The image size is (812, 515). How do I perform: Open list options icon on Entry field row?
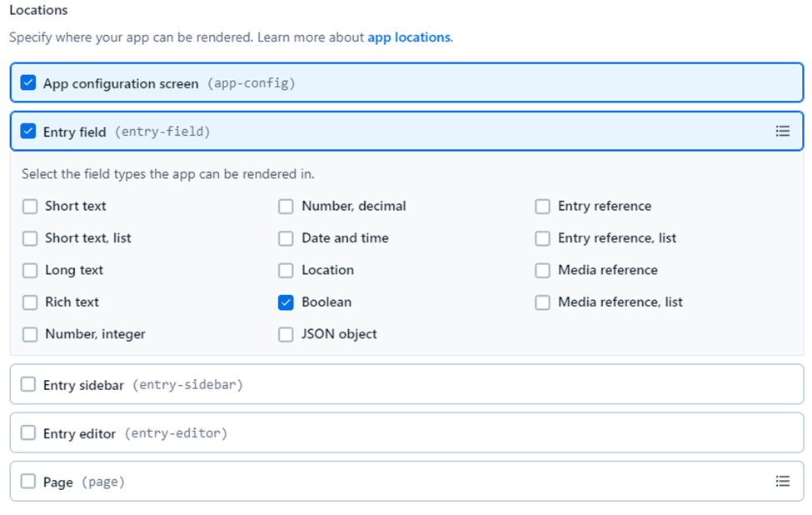782,131
